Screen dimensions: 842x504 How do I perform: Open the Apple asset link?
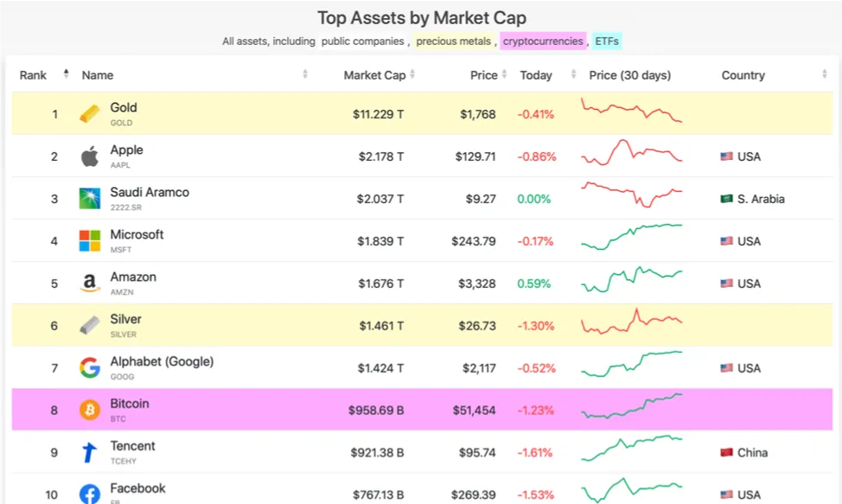click(127, 150)
